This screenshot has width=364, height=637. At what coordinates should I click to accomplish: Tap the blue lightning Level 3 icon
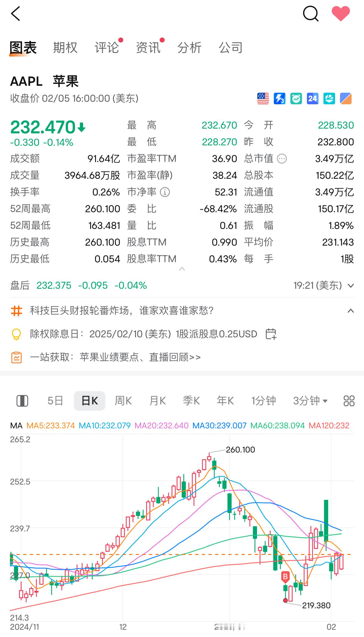point(279,98)
